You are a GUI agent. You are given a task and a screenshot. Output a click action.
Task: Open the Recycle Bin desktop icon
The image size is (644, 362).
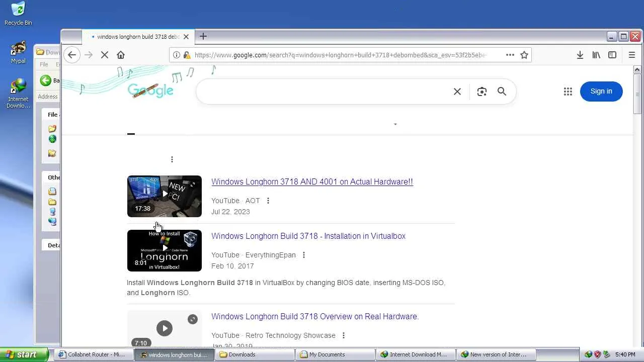click(x=18, y=14)
